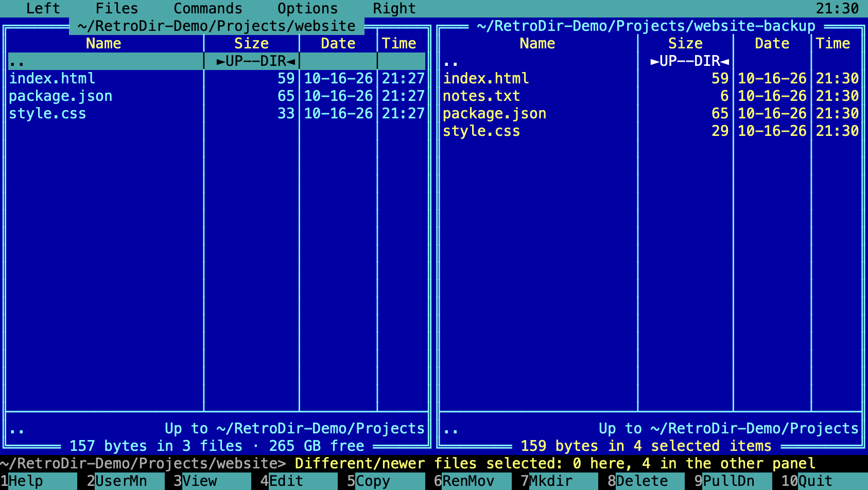Select the '..' parent row in website-backup panel

click(651, 61)
